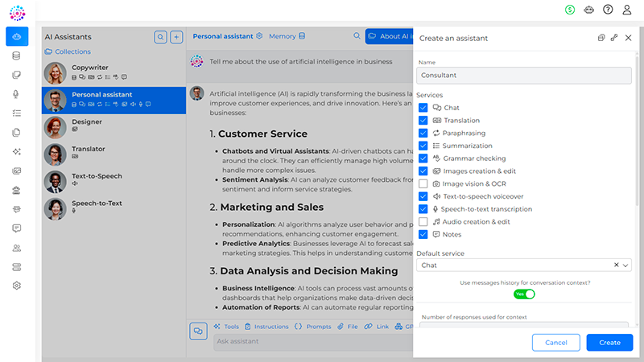Open the microphone item in left sidebar
Viewport: 644px width, 362px height.
[x=16, y=94]
